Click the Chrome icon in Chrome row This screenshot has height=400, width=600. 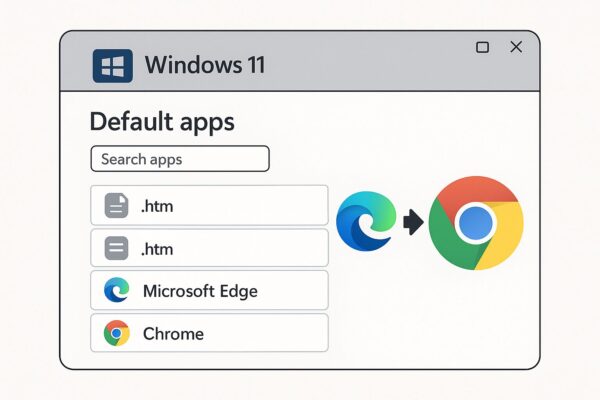[116, 333]
